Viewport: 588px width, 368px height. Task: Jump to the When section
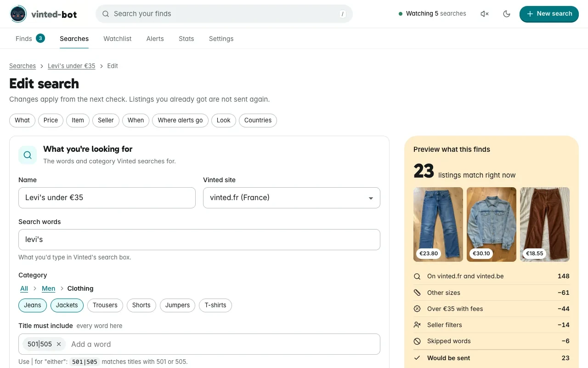click(x=136, y=120)
